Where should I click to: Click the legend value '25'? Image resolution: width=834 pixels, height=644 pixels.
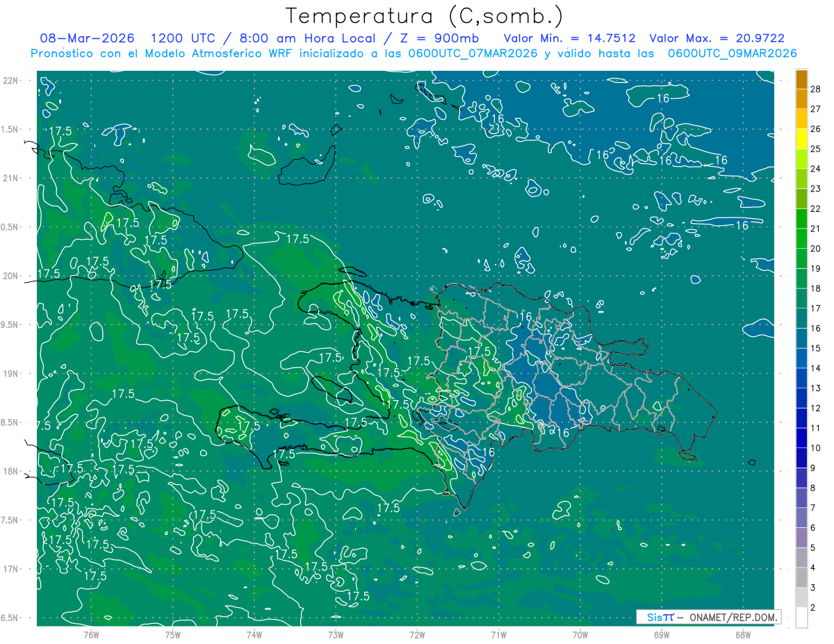click(816, 149)
